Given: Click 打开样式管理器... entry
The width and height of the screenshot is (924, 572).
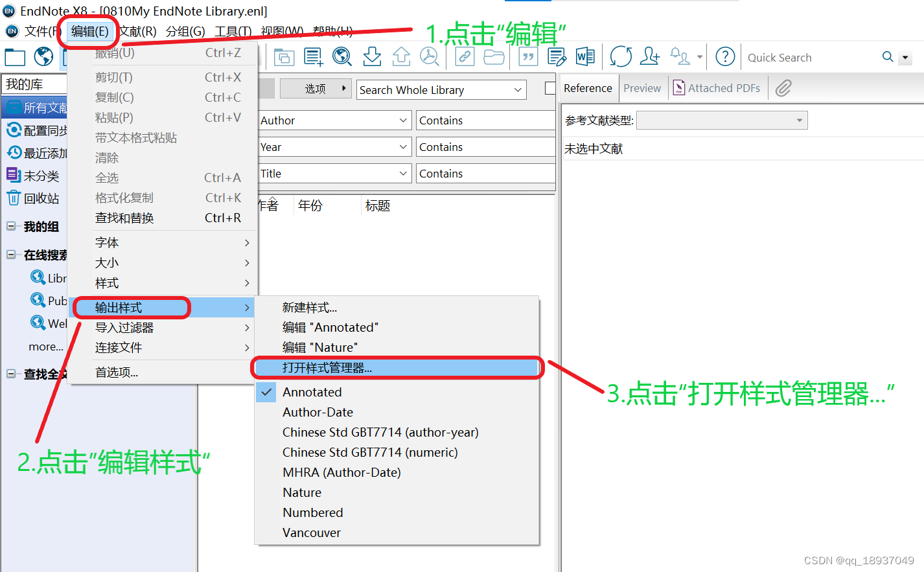Looking at the screenshot, I should pyautogui.click(x=397, y=368).
